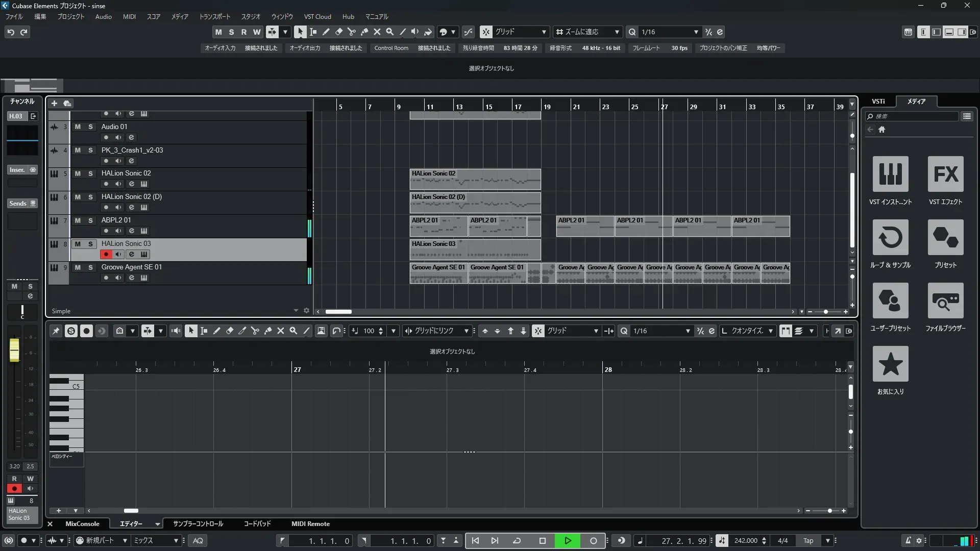Select the Scissors split tool in top toolbar
Image resolution: width=980 pixels, height=551 pixels.
click(351, 32)
